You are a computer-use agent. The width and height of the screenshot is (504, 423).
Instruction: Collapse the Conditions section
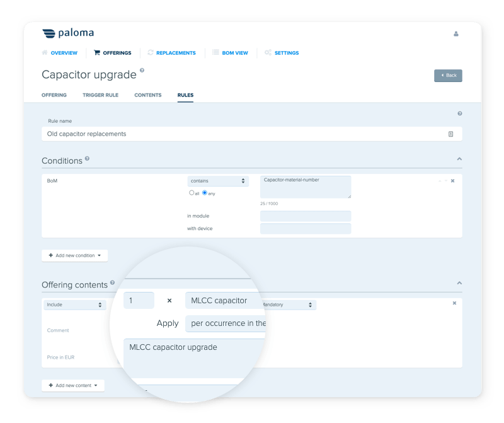coord(459,159)
